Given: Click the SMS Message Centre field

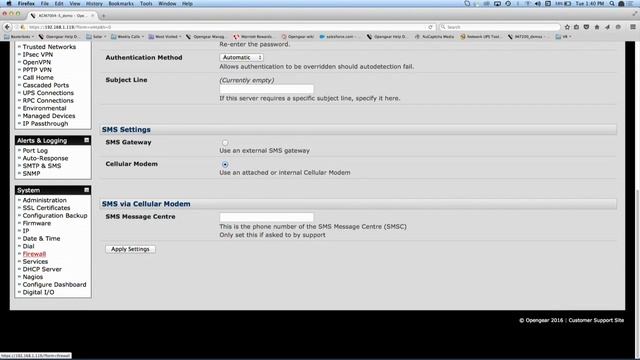Looking at the screenshot, I should click(x=267, y=217).
